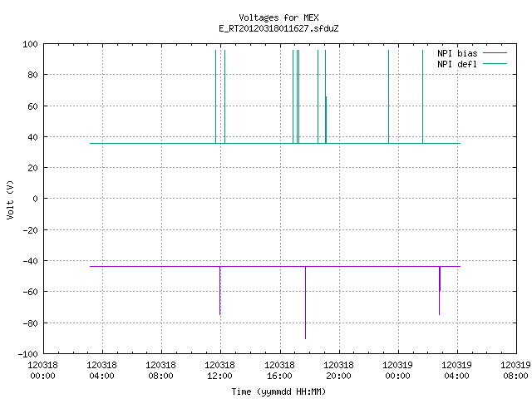Click the y-axis tick label '80'
The width and height of the screenshot is (532, 399).
[32, 75]
